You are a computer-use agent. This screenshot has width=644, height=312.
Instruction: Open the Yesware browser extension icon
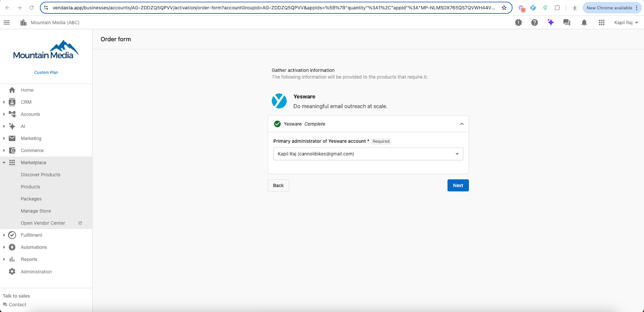click(533, 8)
